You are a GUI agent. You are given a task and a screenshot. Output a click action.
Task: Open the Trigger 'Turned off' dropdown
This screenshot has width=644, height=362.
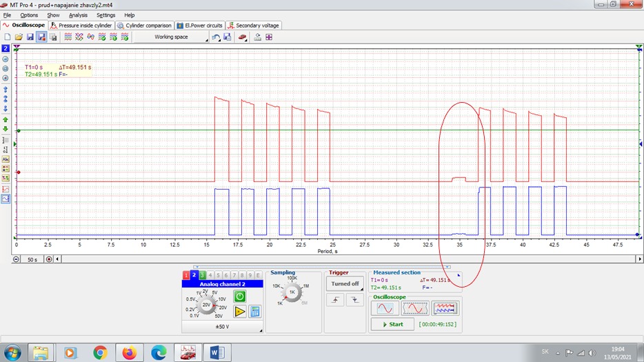pyautogui.click(x=345, y=284)
